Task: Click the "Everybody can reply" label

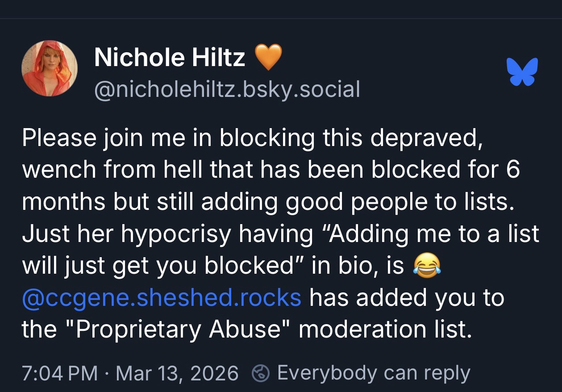Action: point(374,373)
